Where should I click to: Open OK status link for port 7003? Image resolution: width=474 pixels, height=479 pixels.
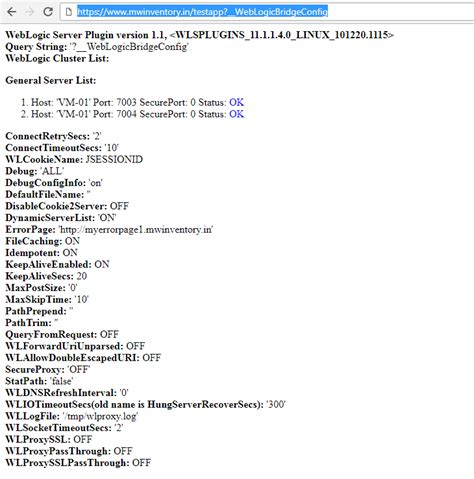coord(236,102)
